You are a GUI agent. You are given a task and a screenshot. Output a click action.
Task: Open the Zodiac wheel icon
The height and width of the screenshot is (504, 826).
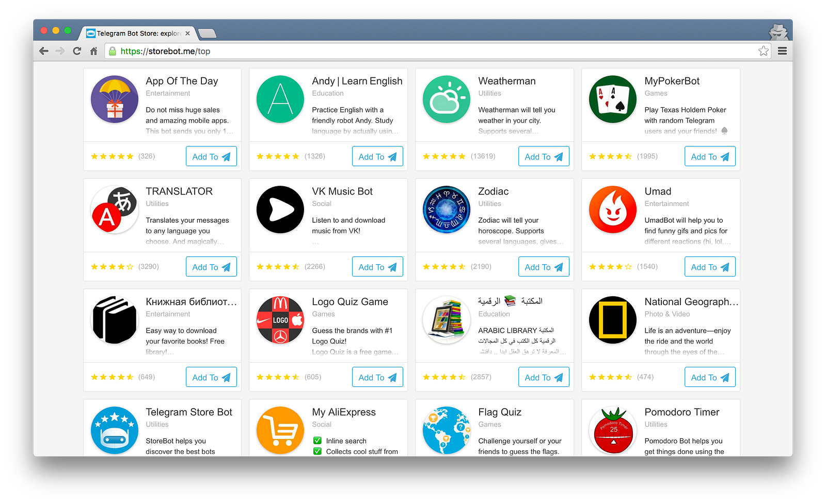tap(447, 209)
